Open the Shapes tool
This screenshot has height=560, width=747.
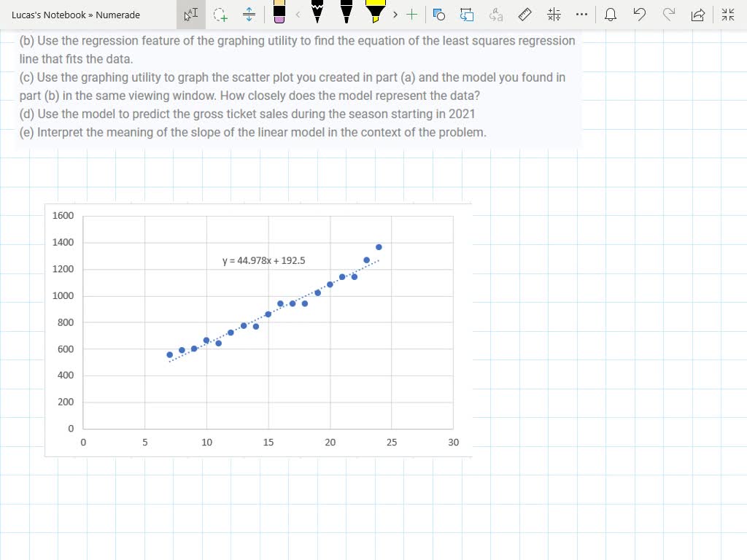pos(438,15)
